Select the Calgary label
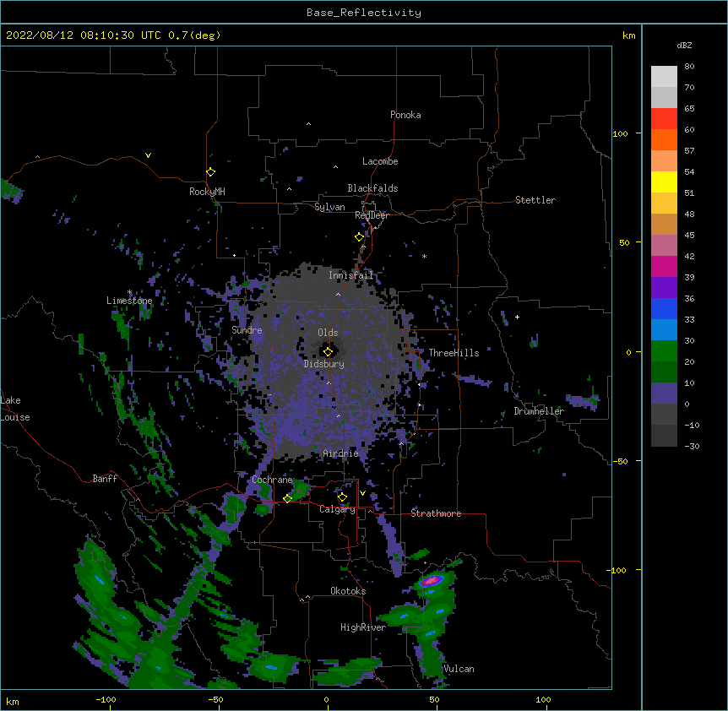 [337, 509]
